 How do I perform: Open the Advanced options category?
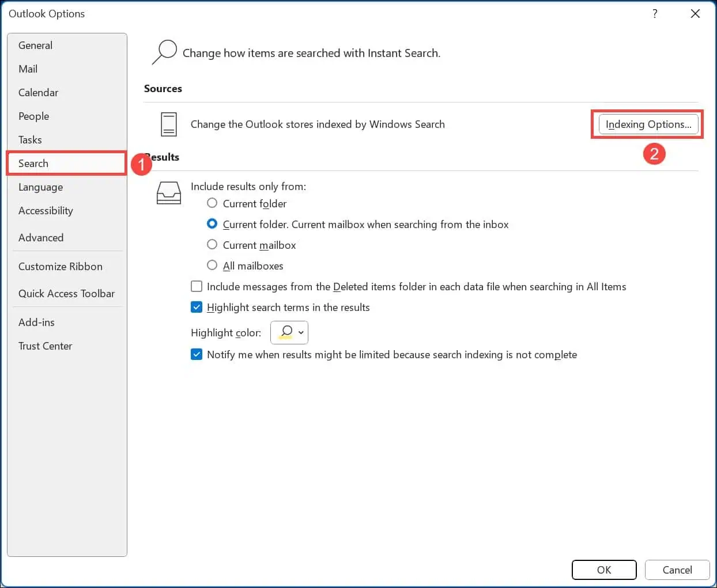point(67,237)
